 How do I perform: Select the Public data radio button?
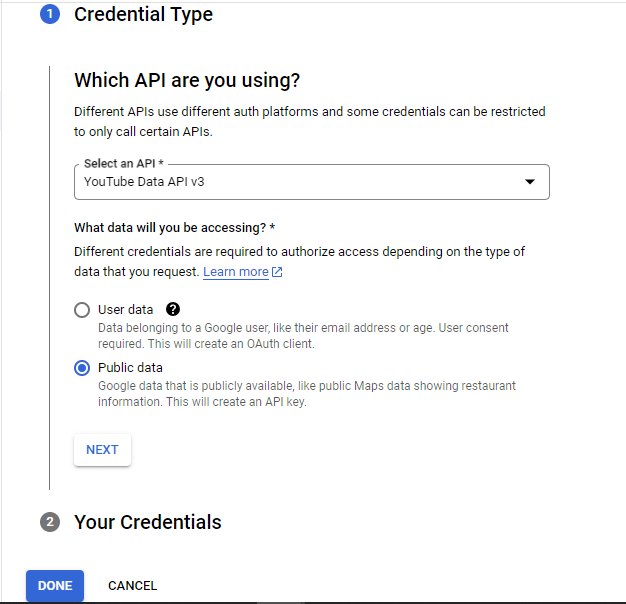tap(82, 368)
